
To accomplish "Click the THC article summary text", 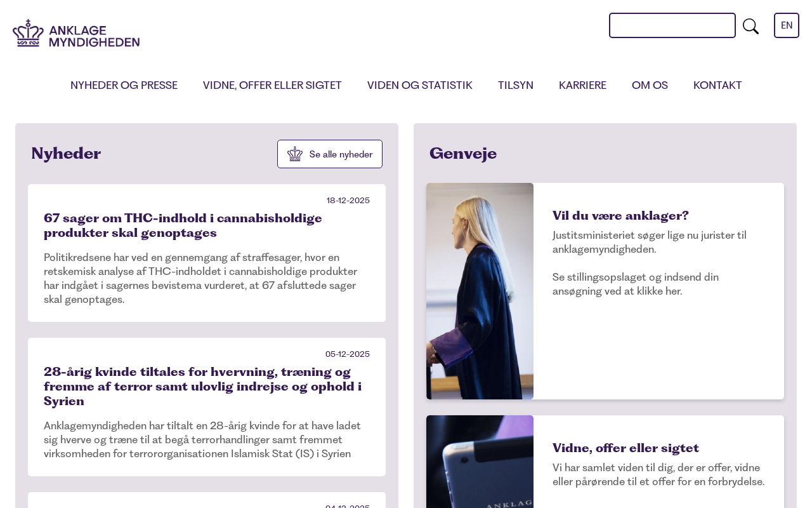I will pyautogui.click(x=200, y=279).
